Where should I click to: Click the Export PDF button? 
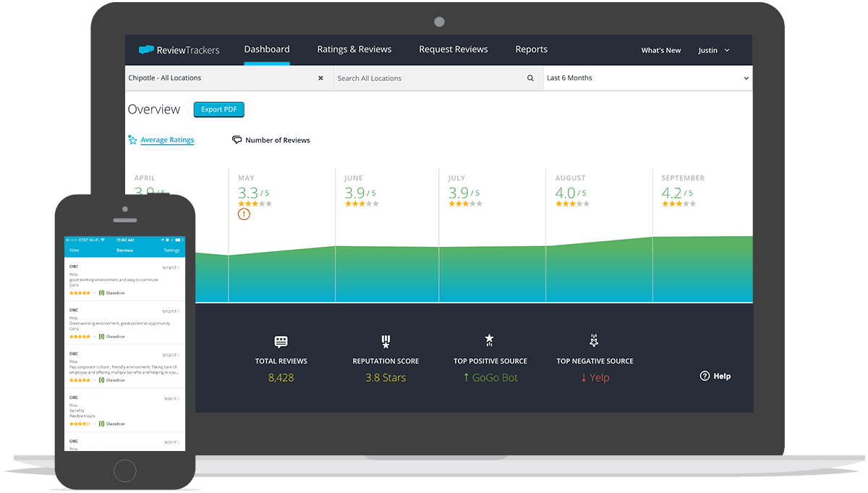pyautogui.click(x=219, y=109)
